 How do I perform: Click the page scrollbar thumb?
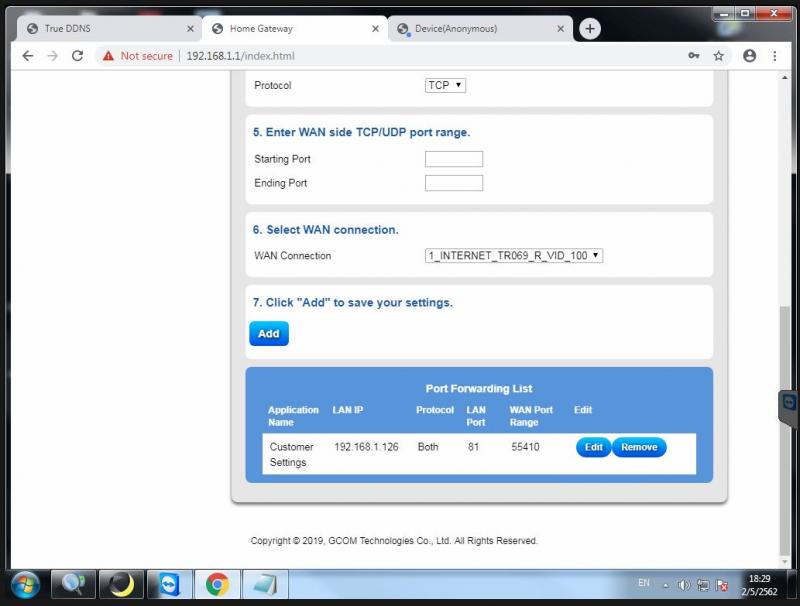click(x=785, y=430)
